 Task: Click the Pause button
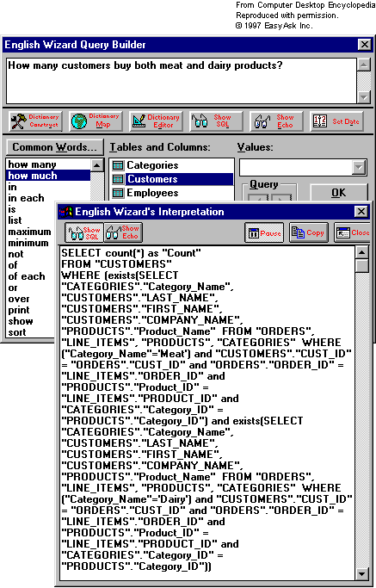[x=264, y=232]
